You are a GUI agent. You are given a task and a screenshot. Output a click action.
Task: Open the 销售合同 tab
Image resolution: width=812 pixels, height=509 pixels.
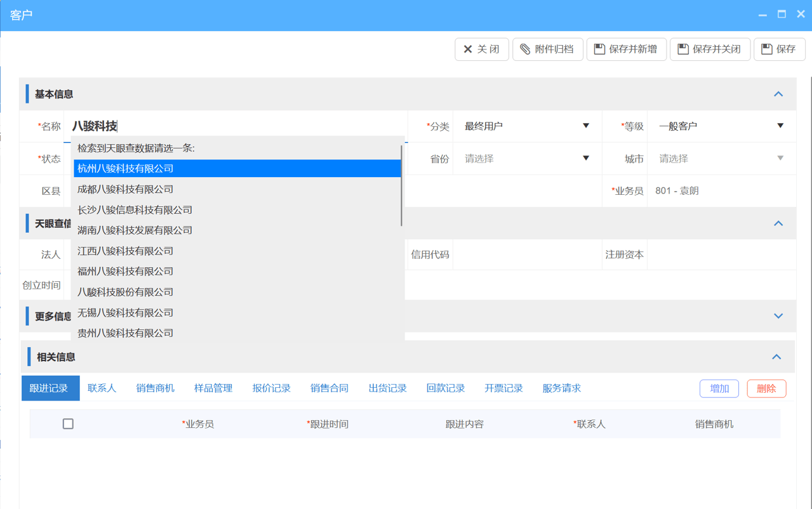329,388
